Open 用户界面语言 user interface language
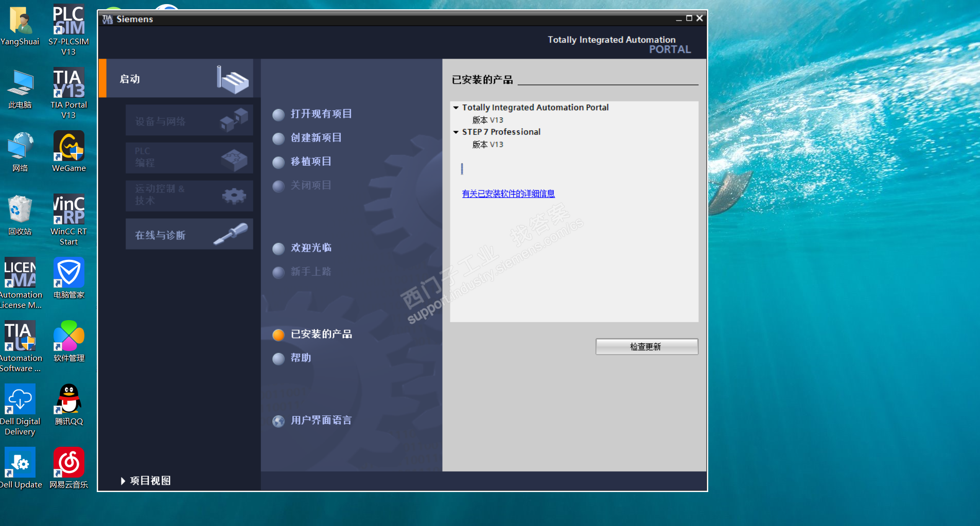This screenshot has width=980, height=526. click(x=312, y=421)
